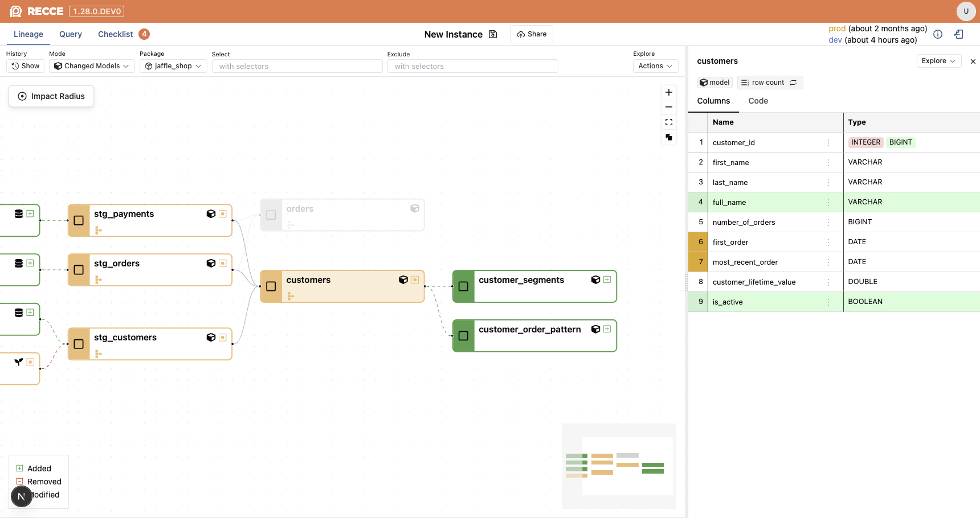980x518 pixels.
Task: Zoom in on the lineage canvas
Action: point(669,92)
